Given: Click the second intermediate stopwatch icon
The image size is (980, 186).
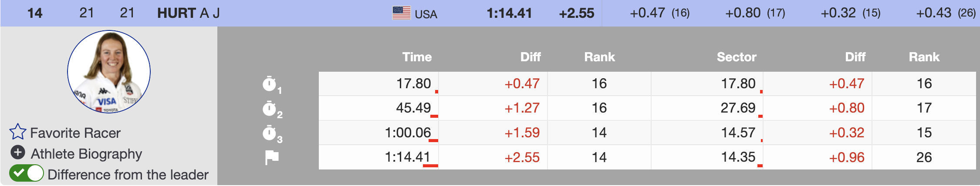Looking at the screenshot, I should pos(270,109).
